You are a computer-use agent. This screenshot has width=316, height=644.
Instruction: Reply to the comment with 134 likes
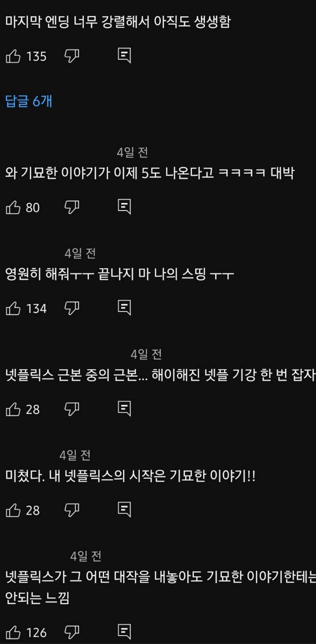124,308
